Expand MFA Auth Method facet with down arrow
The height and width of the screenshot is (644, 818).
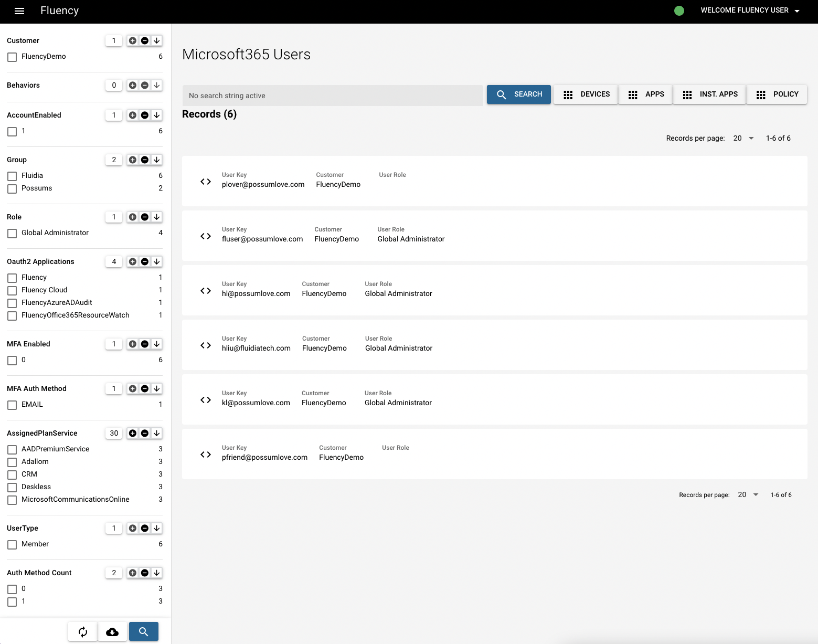[156, 388]
